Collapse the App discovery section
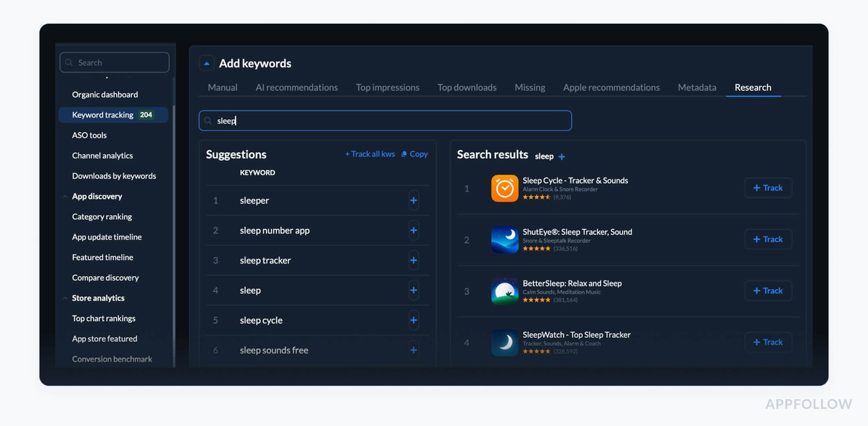 (x=65, y=196)
